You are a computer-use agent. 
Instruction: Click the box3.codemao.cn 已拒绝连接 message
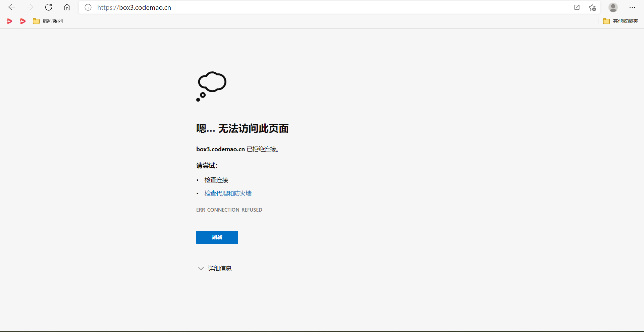pos(237,149)
